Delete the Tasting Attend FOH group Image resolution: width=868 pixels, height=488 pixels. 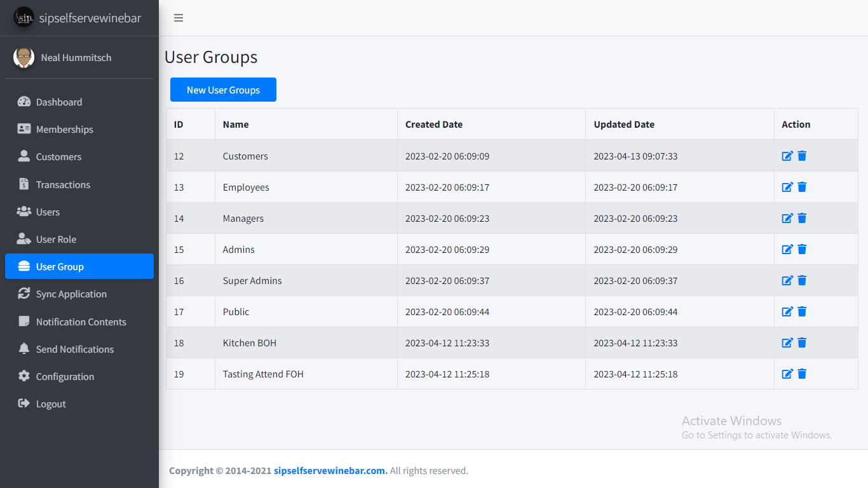[802, 374]
